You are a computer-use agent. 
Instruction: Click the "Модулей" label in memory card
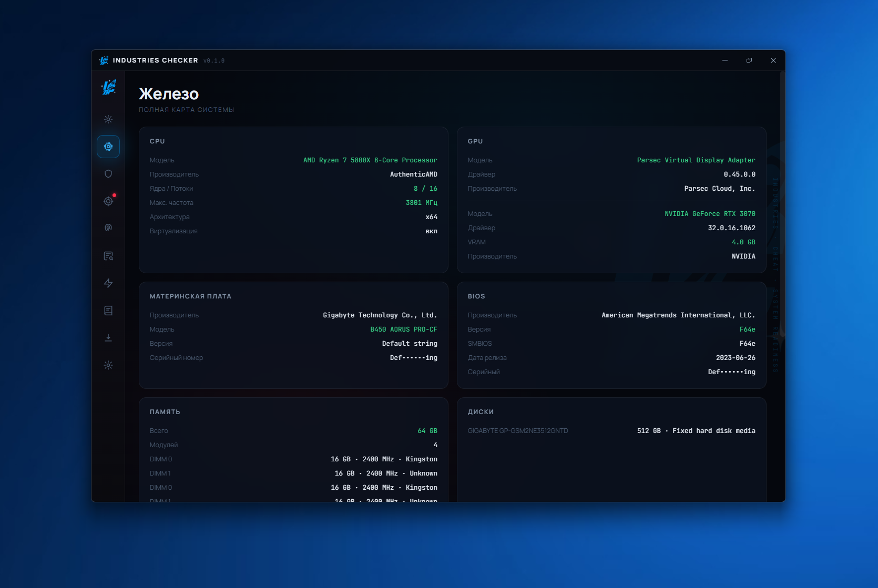(164, 445)
